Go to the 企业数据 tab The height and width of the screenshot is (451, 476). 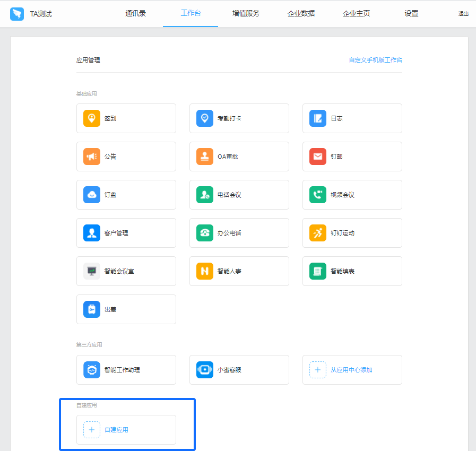pyautogui.click(x=301, y=13)
